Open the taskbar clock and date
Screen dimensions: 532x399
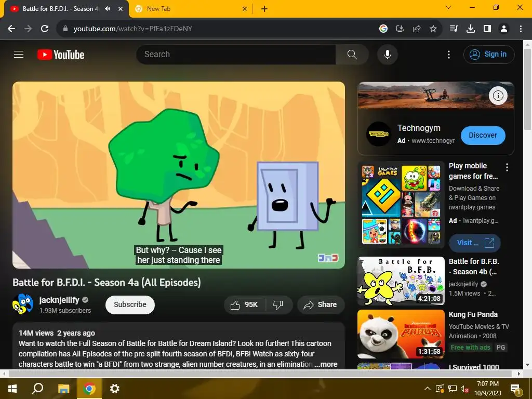[487, 389]
